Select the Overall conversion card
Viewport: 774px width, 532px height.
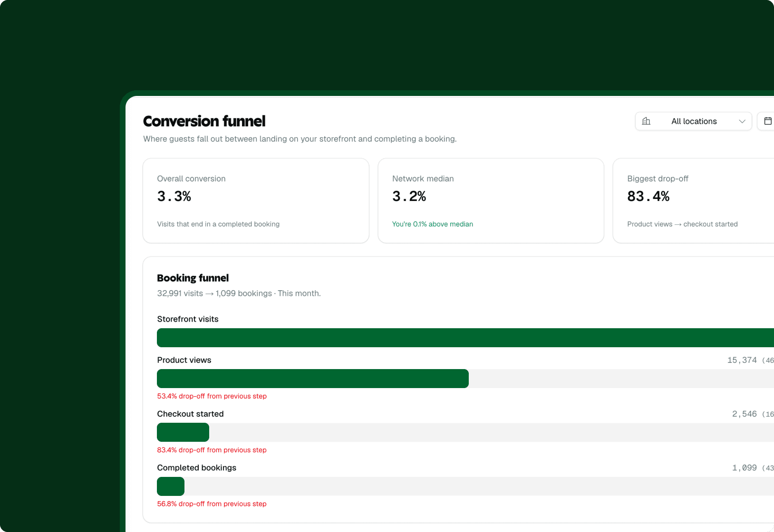pos(256,200)
